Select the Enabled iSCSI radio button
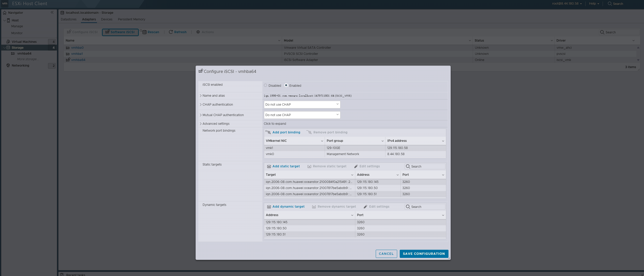 pos(286,85)
